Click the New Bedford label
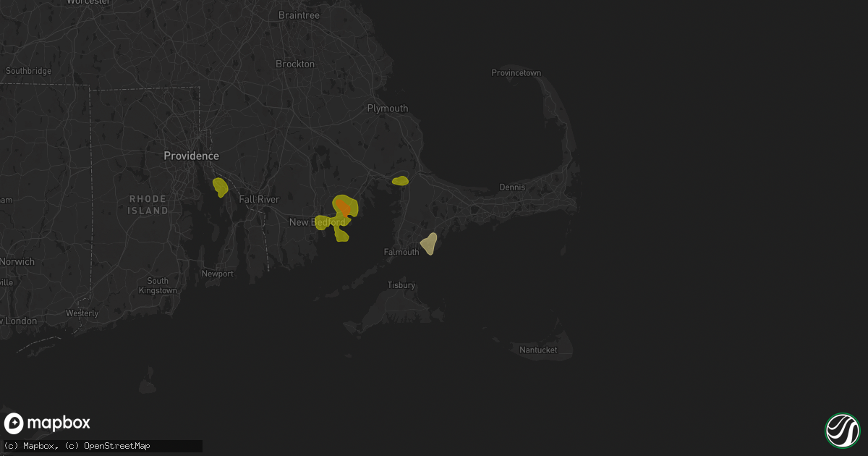 [x=317, y=222]
